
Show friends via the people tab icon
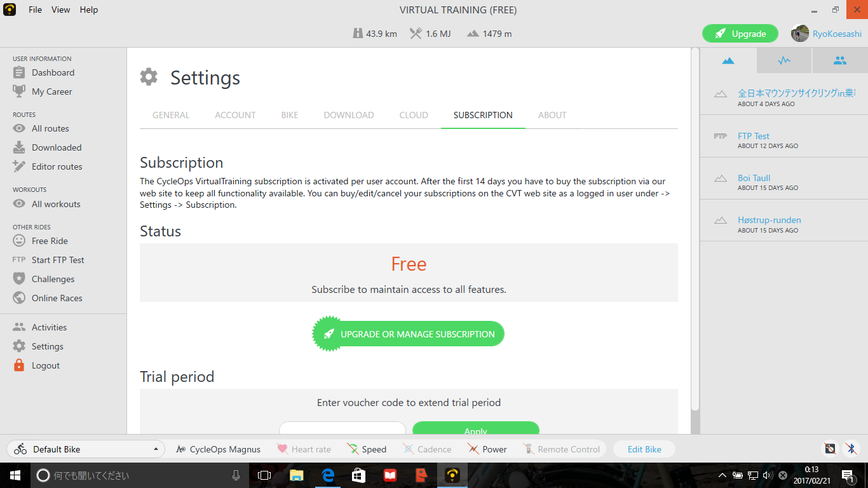pos(840,60)
